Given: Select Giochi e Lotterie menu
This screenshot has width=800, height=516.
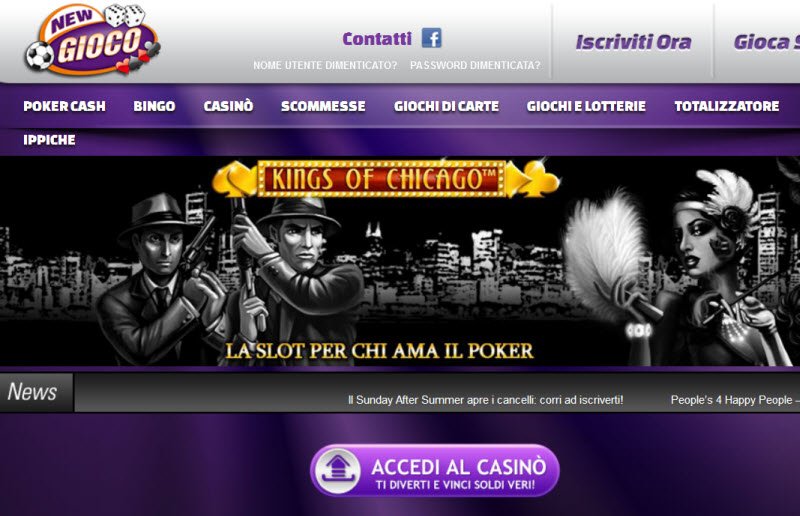Looking at the screenshot, I should (x=586, y=106).
